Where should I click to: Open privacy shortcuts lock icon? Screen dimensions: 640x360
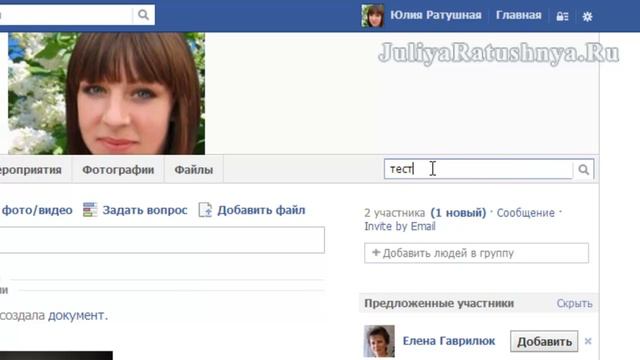(562, 16)
